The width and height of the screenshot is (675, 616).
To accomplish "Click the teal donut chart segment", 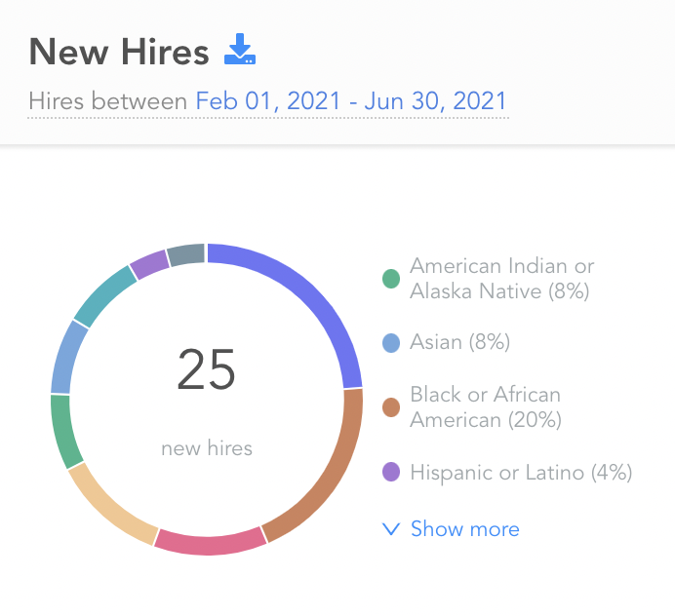I will [x=104, y=297].
